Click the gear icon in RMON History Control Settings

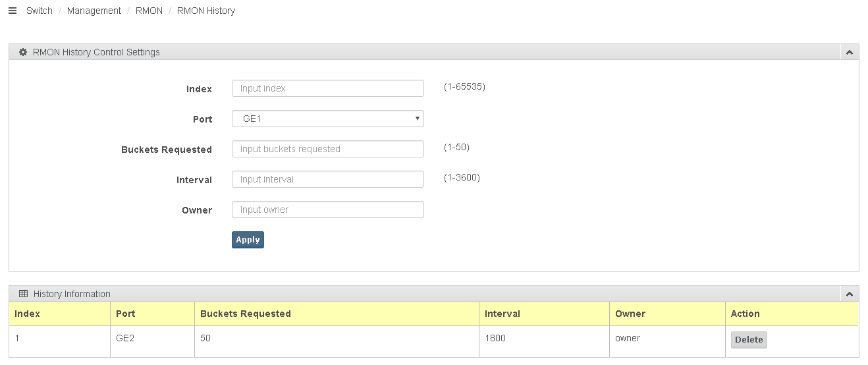[23, 52]
